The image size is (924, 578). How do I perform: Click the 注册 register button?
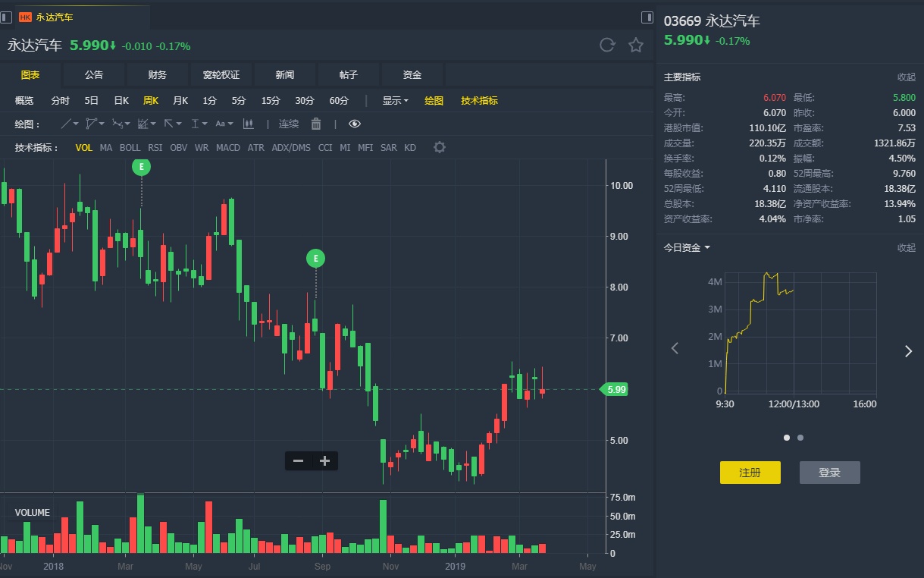click(750, 473)
